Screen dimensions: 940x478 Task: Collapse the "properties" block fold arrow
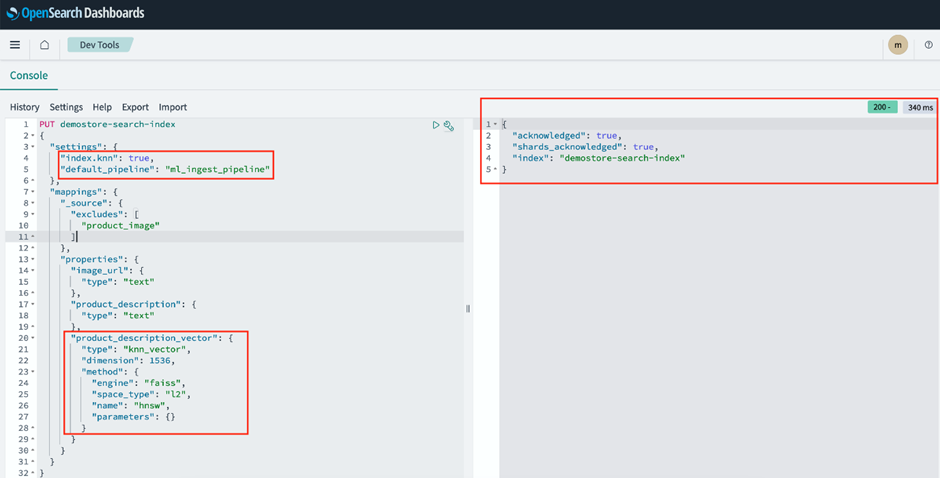(x=32, y=260)
